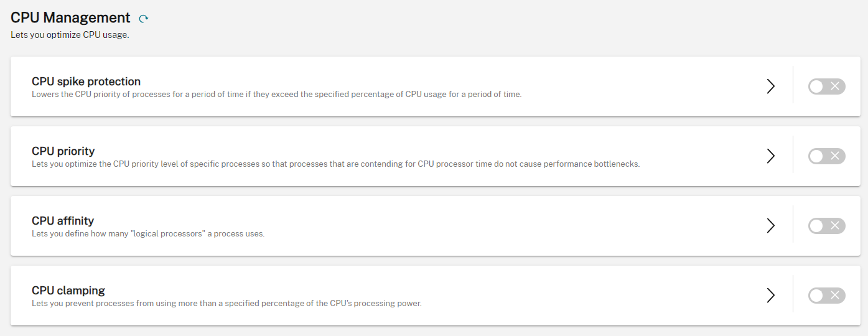Click the "Lets you optimize CPU usage" subtitle
868x336 pixels.
70,35
